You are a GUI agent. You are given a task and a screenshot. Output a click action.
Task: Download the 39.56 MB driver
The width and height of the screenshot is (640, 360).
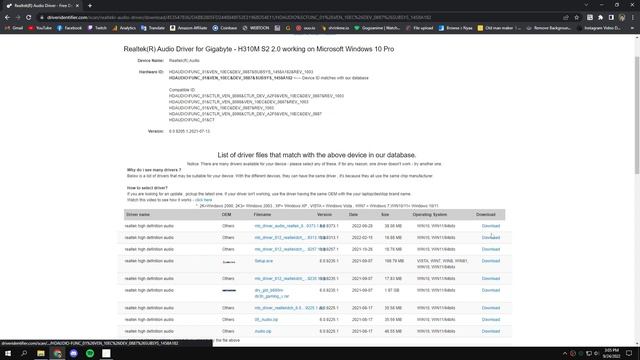(x=491, y=308)
